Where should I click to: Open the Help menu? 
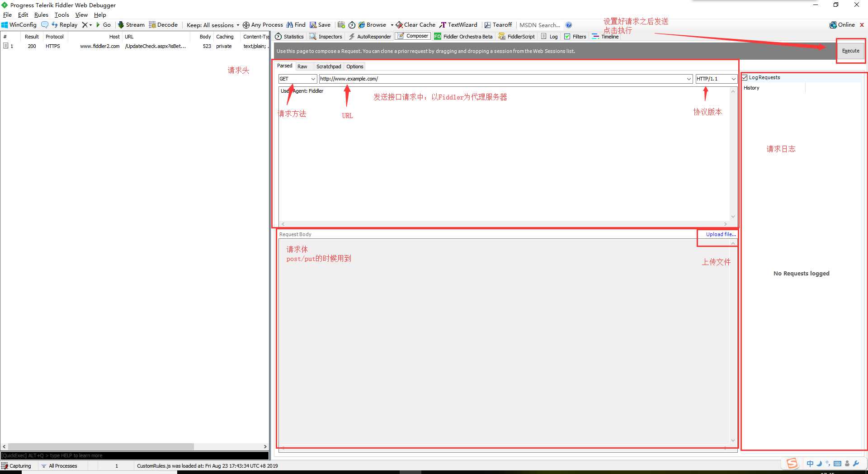100,14
